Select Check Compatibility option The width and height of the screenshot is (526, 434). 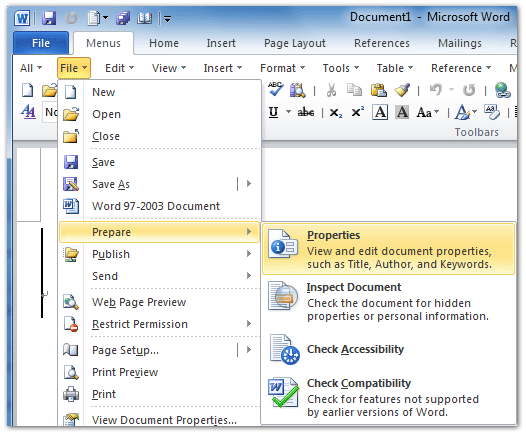point(388,397)
